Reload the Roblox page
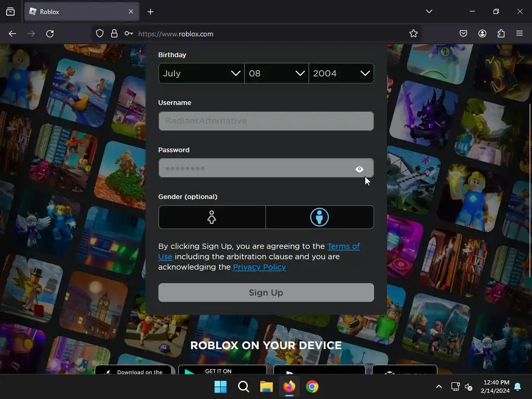The height and width of the screenshot is (399, 532). pos(50,34)
